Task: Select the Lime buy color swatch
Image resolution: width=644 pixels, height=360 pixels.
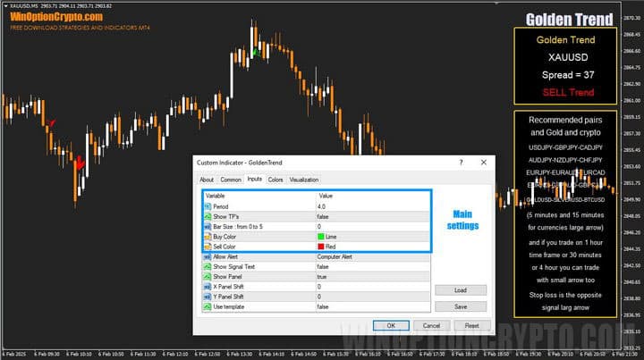Action: [321, 237]
